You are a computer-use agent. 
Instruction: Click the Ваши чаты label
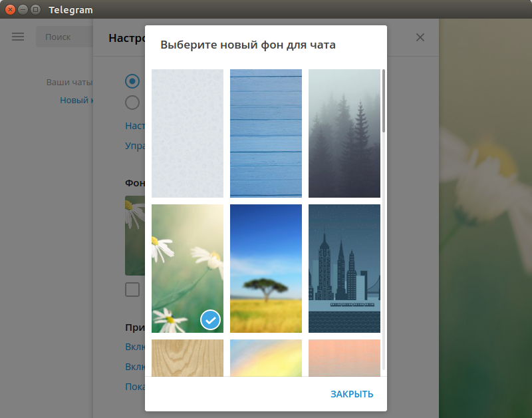coord(69,82)
